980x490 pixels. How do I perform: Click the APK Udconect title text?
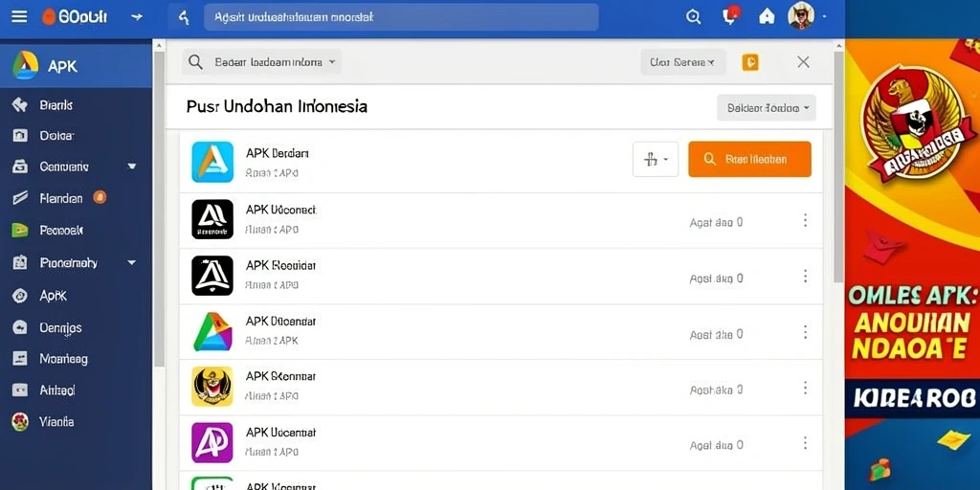click(280, 210)
